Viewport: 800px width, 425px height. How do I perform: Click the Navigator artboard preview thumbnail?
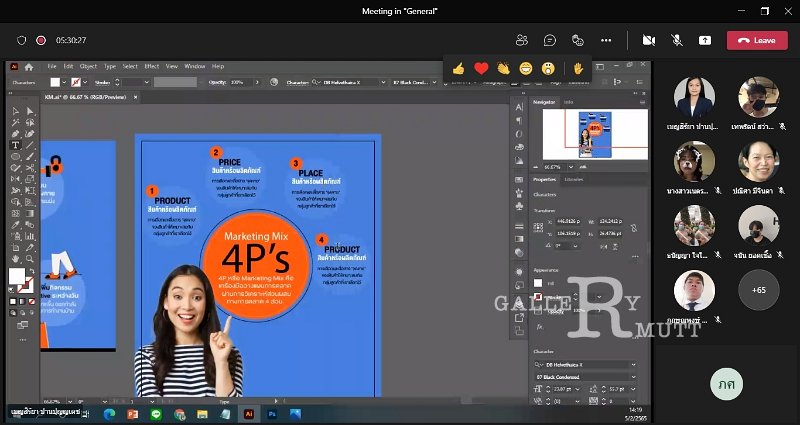pyautogui.click(x=595, y=135)
